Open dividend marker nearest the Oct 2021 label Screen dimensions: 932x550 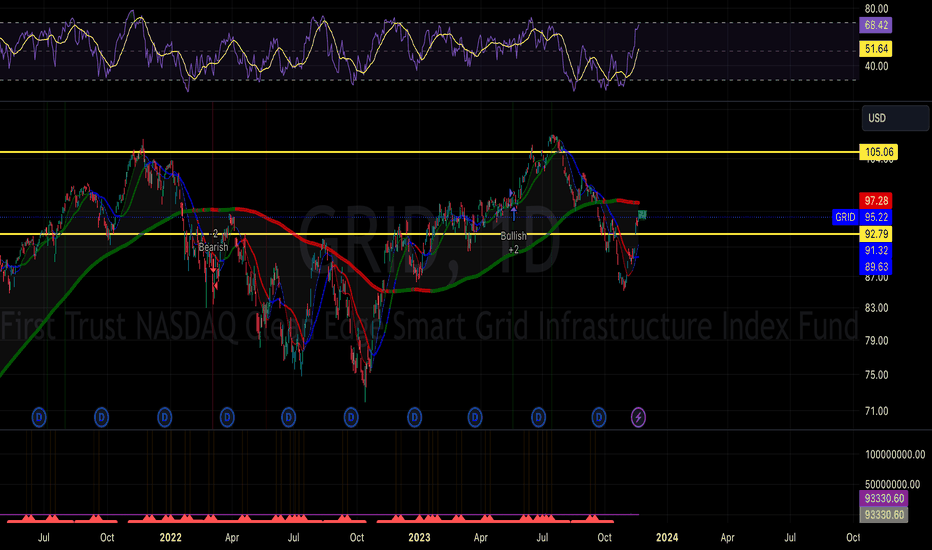[x=102, y=417]
